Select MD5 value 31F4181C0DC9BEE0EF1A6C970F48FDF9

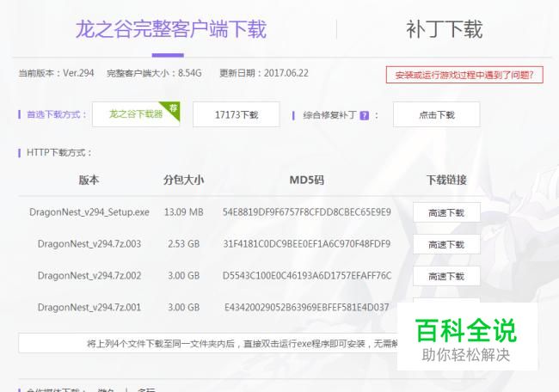pos(307,244)
